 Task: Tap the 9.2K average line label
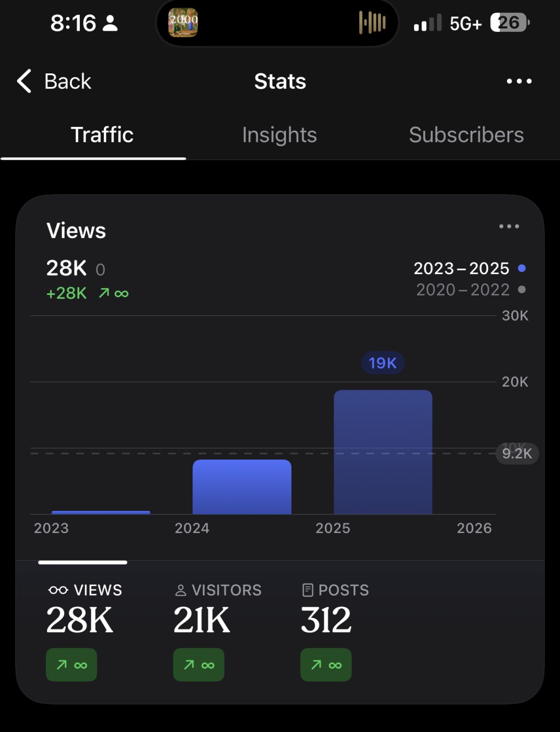517,454
